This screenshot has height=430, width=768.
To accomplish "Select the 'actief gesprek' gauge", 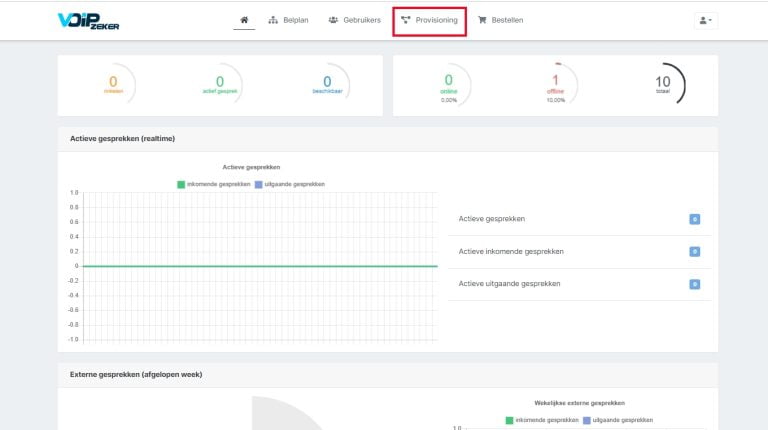I will click(x=220, y=84).
